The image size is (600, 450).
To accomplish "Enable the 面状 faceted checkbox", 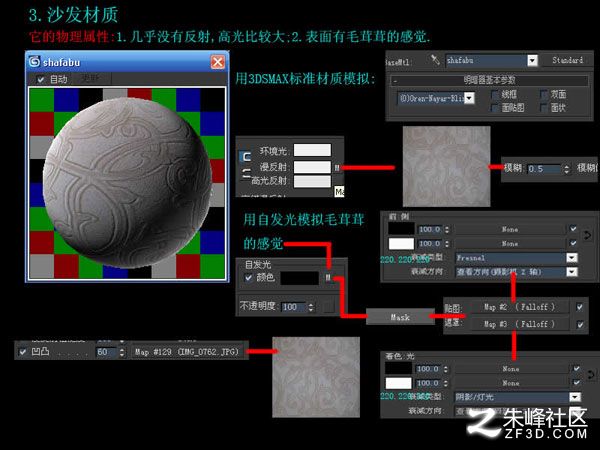I will [x=544, y=108].
